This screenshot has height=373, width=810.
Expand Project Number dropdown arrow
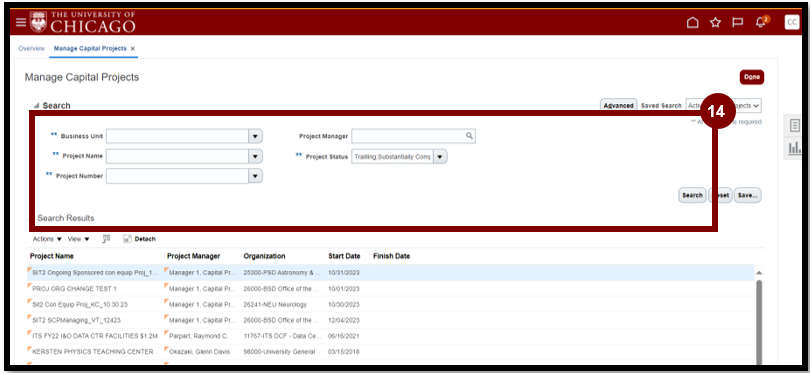coord(255,176)
